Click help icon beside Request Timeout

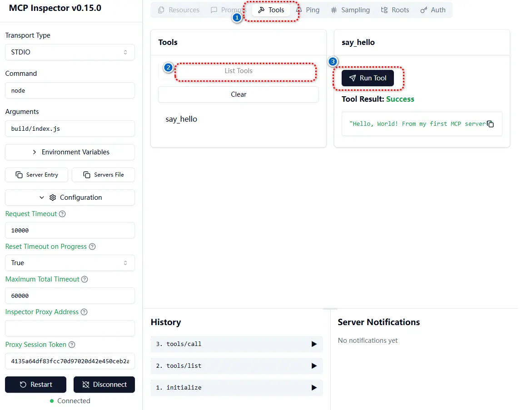63,214
